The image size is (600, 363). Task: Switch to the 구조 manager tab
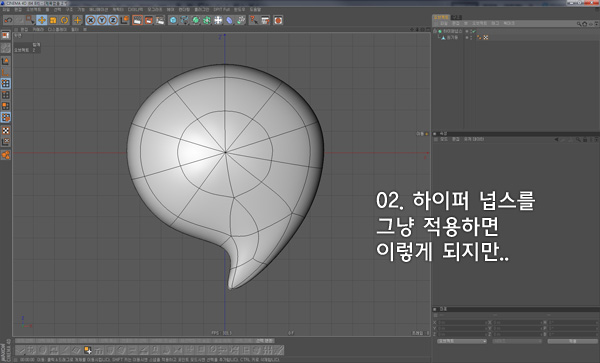pyautogui.click(x=456, y=18)
